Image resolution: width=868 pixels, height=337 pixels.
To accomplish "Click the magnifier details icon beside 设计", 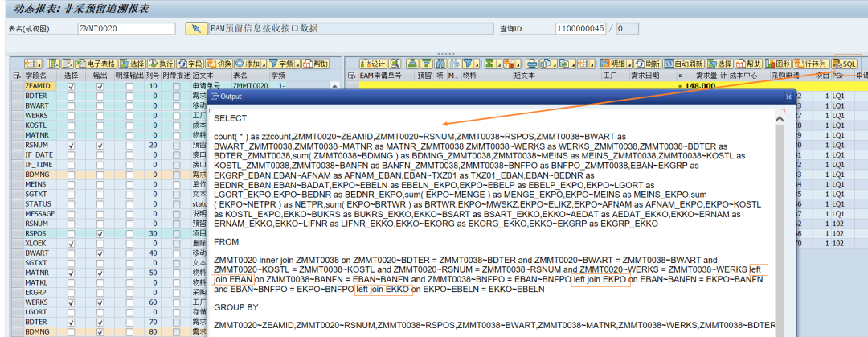I will (395, 64).
